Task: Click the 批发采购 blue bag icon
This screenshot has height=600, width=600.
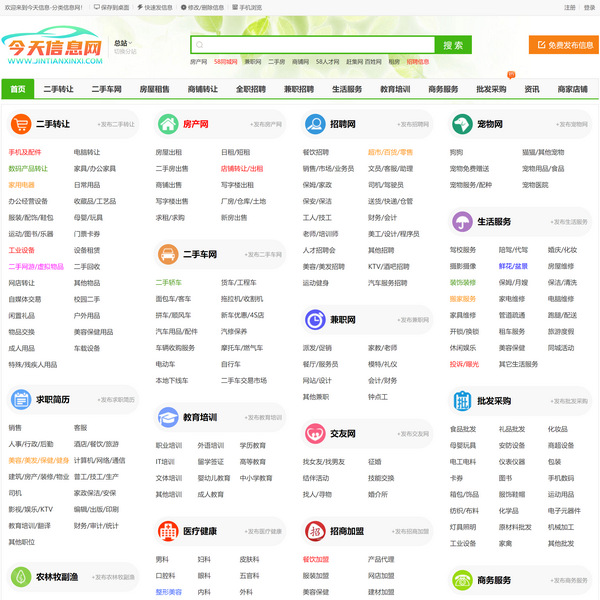Action: pos(462,400)
